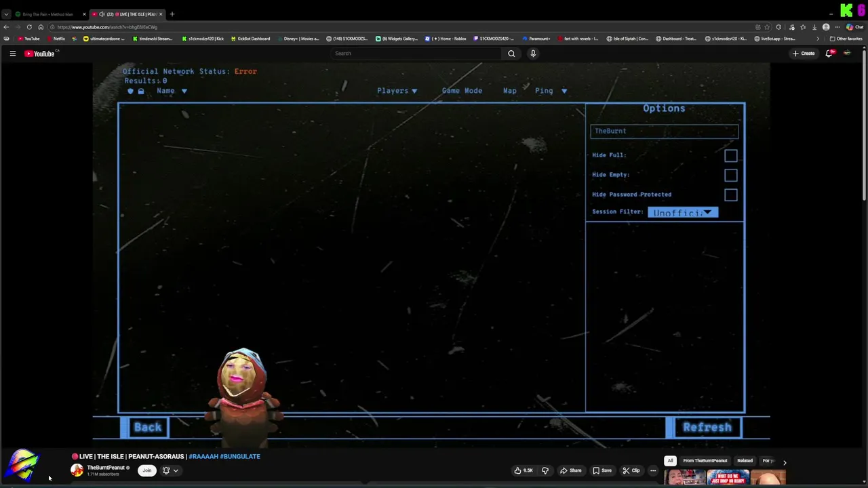The width and height of the screenshot is (868, 488).
Task: Click the browser address bar URL
Action: click(107, 27)
